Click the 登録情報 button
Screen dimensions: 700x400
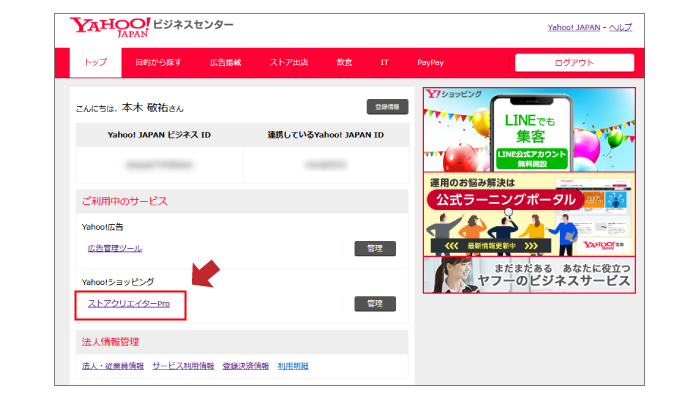point(387,107)
